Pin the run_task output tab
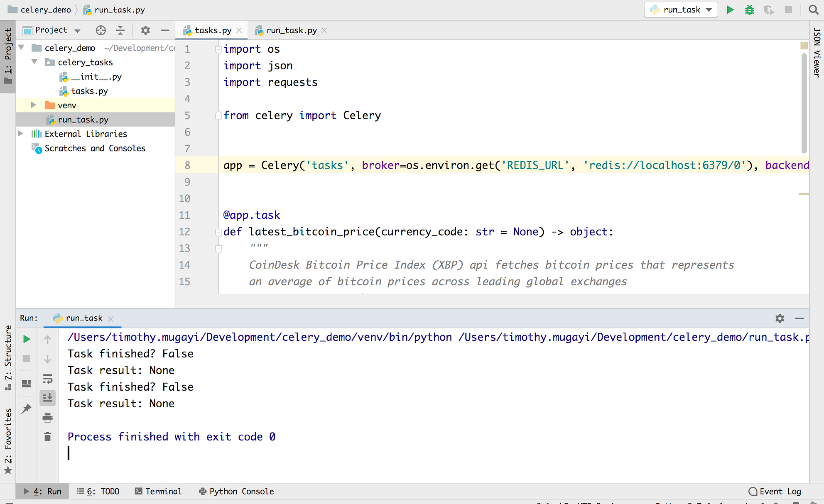Screen dimensions: 824x504 (26, 409)
